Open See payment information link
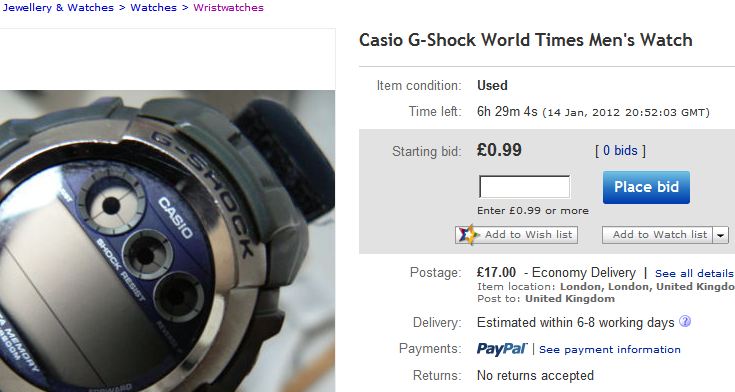 tap(609, 349)
